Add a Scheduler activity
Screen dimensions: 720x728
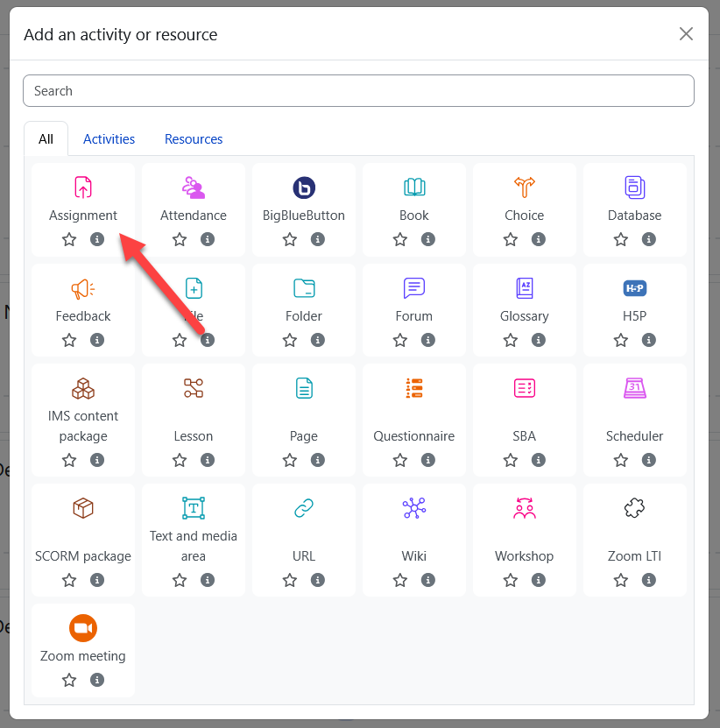coord(635,388)
